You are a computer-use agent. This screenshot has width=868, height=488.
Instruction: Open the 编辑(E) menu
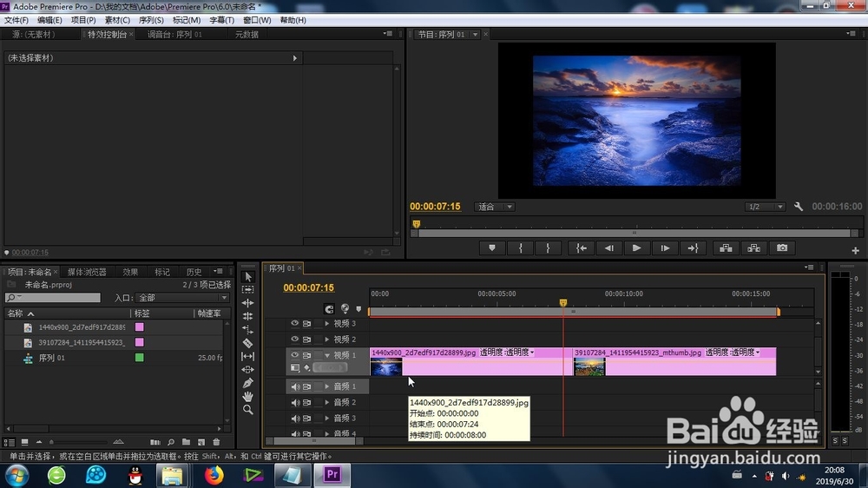tap(49, 20)
